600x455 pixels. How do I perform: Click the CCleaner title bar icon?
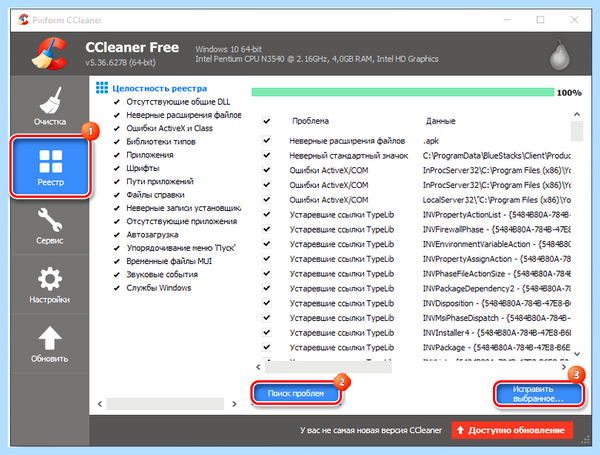click(x=23, y=20)
